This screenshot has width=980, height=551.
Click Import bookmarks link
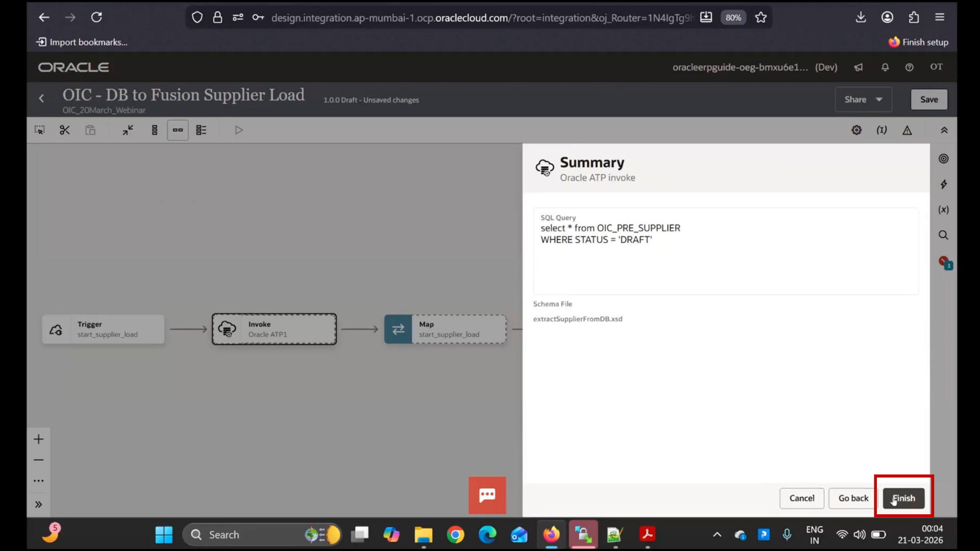point(82,42)
